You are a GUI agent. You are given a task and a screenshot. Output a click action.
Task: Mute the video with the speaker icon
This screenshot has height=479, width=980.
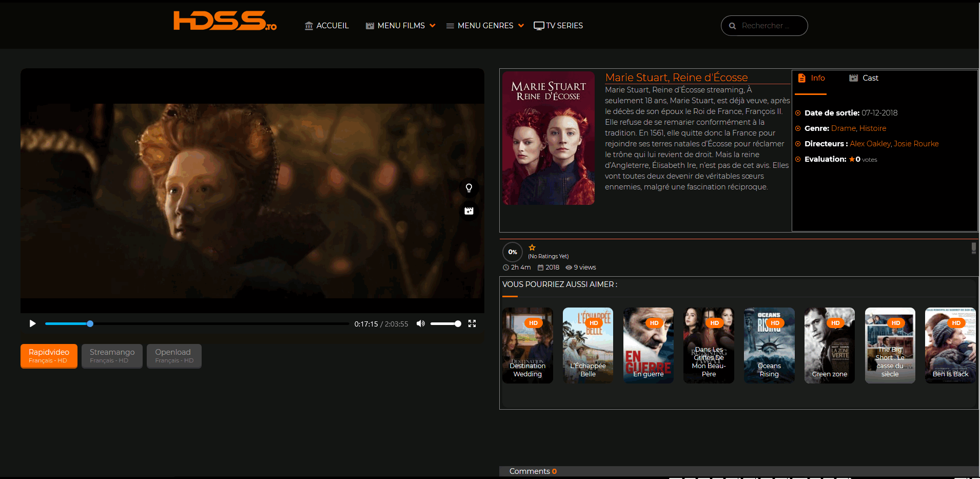tap(421, 323)
